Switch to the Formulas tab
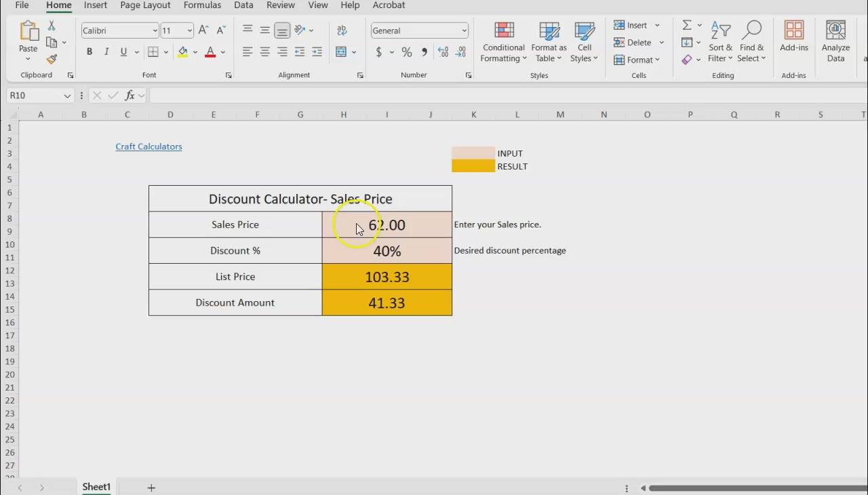 (x=202, y=5)
